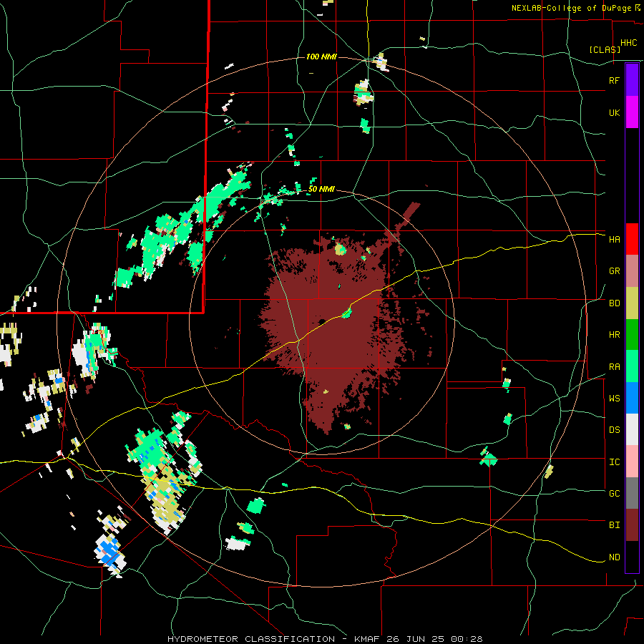Click the DS white legend swatch
644x644 pixels.
[x=632, y=429]
